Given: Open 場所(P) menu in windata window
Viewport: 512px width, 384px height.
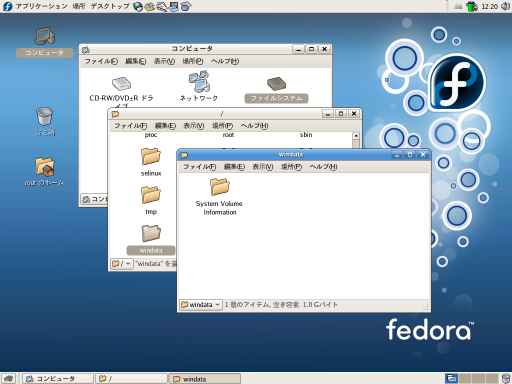Looking at the screenshot, I should point(291,167).
